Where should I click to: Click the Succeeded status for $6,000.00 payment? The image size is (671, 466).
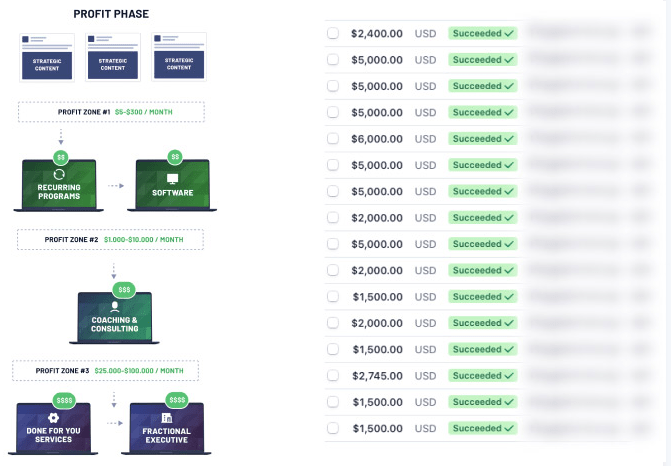tap(483, 139)
